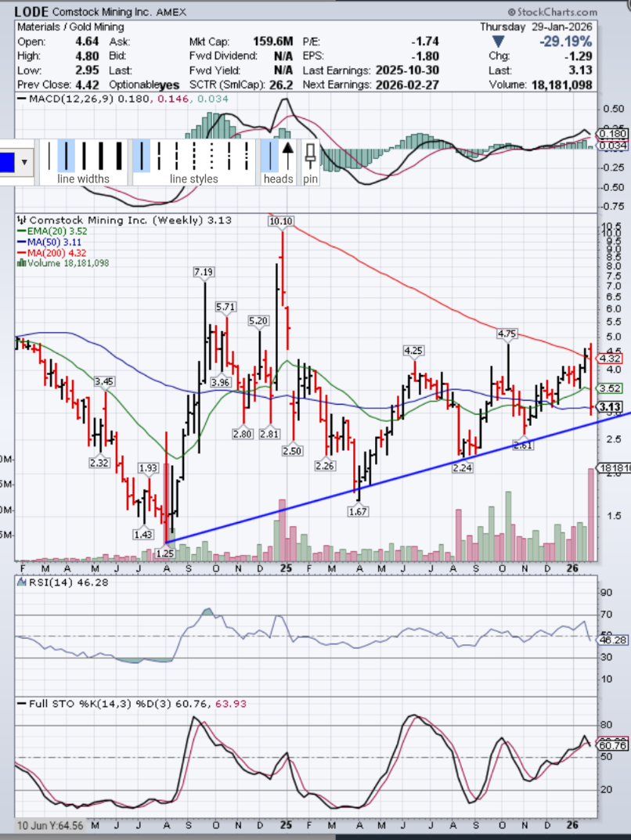The width and height of the screenshot is (631, 840).
Task: Click the blue line color swatch
Action: point(7,162)
